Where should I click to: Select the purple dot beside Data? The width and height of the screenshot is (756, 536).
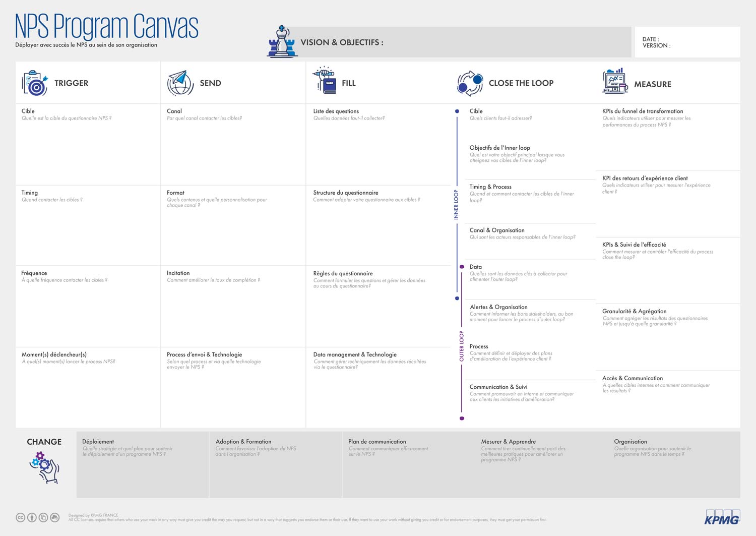[462, 267]
